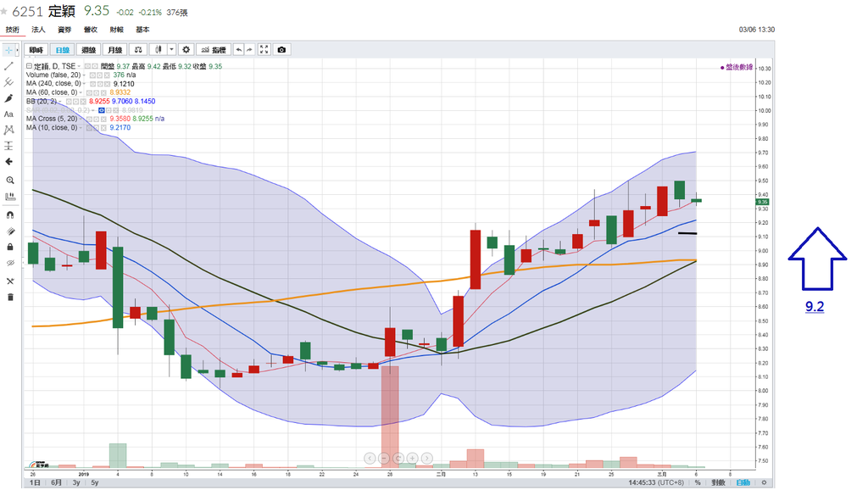Image resolution: width=868 pixels, height=490 pixels.
Task: Hide the Volume indicator eye toggle
Action: tap(92, 75)
